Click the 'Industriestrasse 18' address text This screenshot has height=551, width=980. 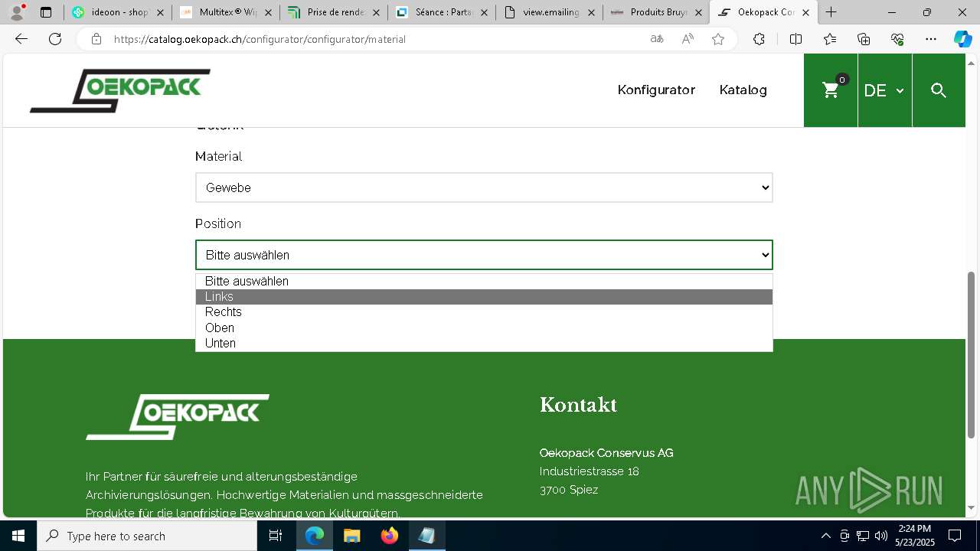click(x=589, y=471)
